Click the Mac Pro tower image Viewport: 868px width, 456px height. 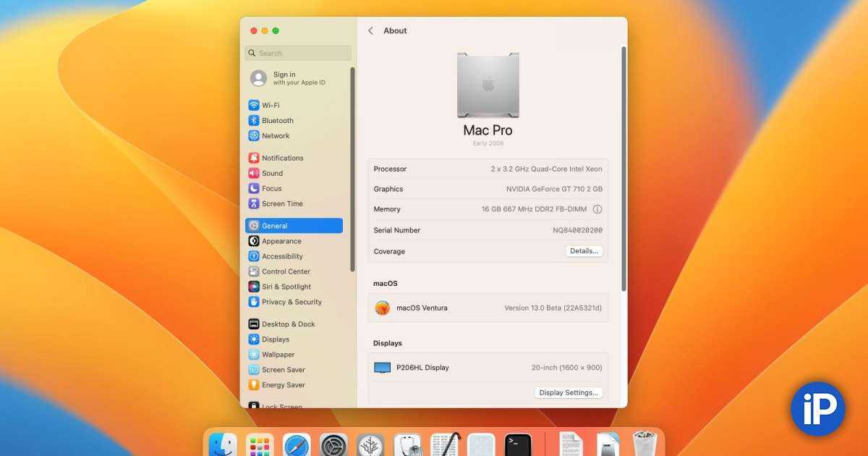pyautogui.click(x=488, y=85)
